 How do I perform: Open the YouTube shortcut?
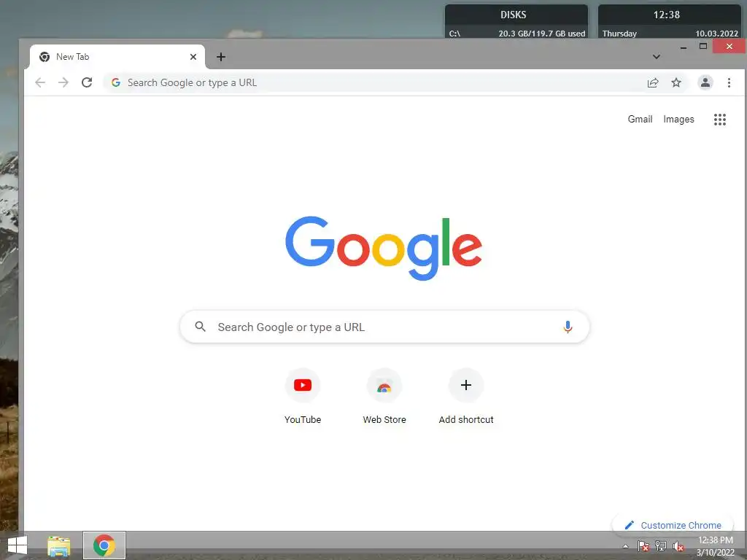point(303,396)
